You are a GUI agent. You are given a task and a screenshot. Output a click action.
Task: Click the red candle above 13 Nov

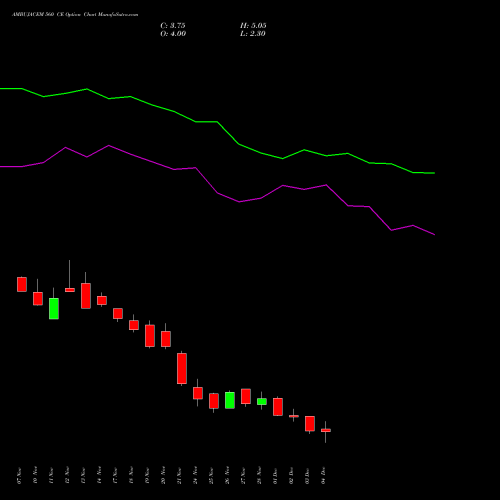point(86,296)
